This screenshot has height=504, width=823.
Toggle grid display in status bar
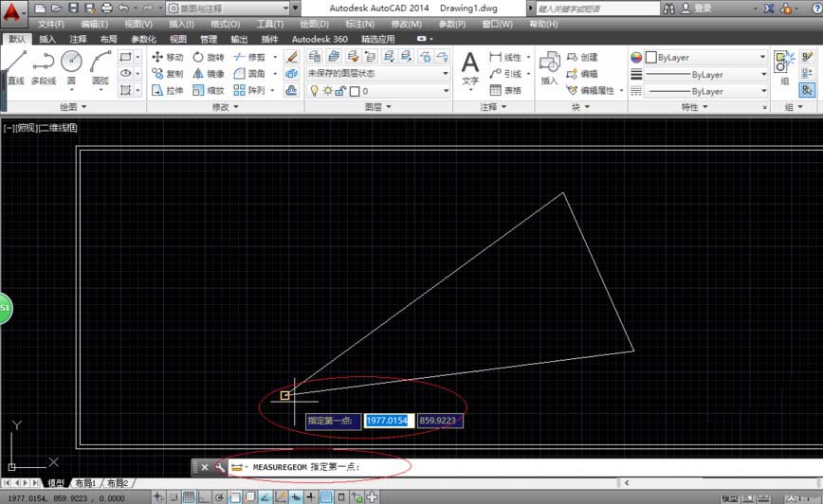[189, 497]
